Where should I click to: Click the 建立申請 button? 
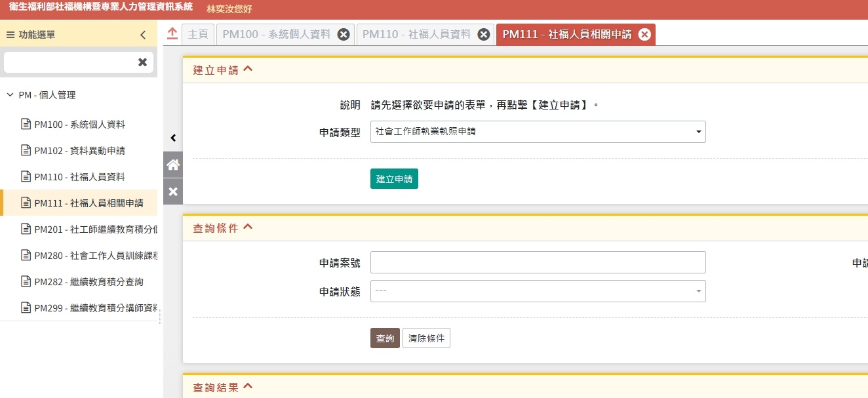(394, 179)
